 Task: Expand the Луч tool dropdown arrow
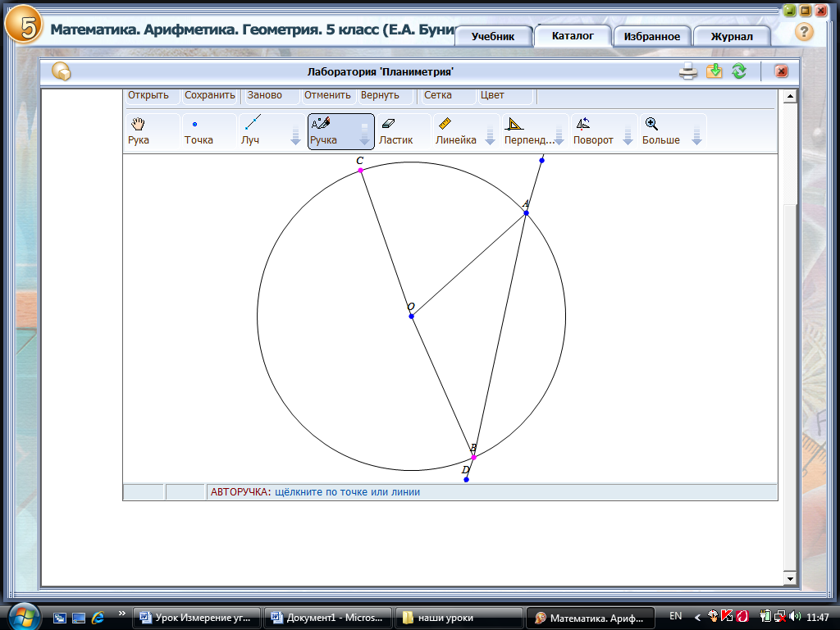[x=295, y=136]
